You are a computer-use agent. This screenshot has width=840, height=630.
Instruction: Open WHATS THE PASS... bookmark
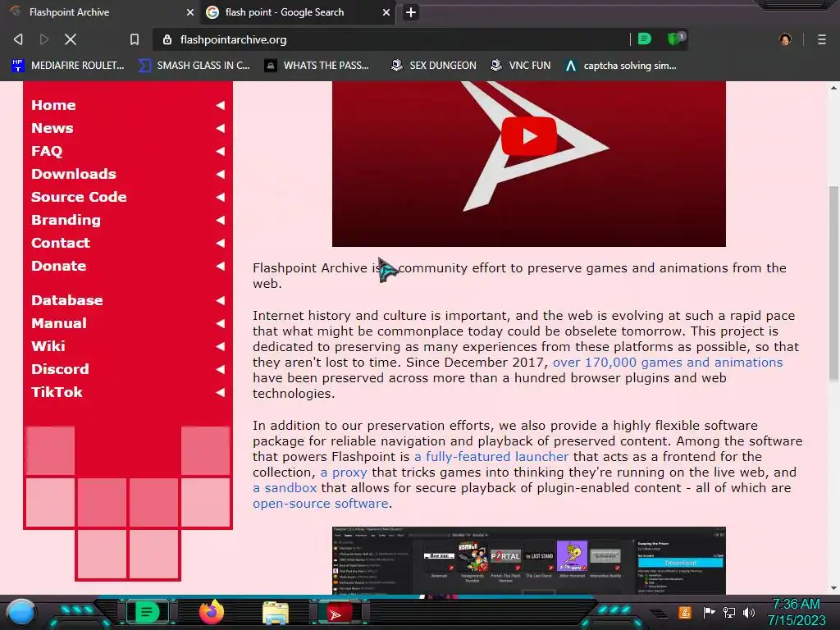click(317, 66)
